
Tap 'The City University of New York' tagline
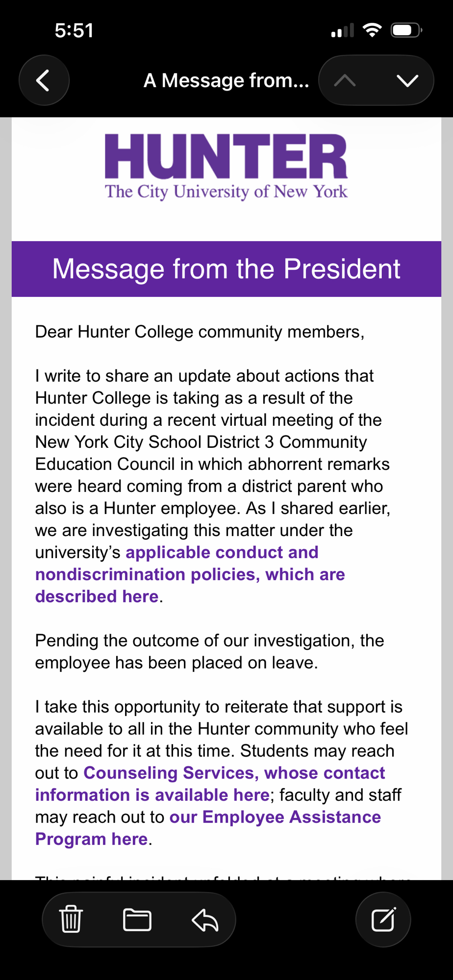coord(226,191)
